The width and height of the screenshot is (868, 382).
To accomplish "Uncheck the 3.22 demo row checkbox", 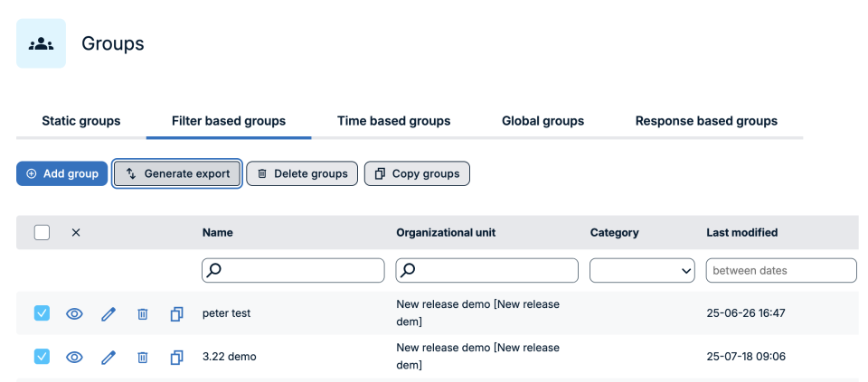I will [x=42, y=357].
